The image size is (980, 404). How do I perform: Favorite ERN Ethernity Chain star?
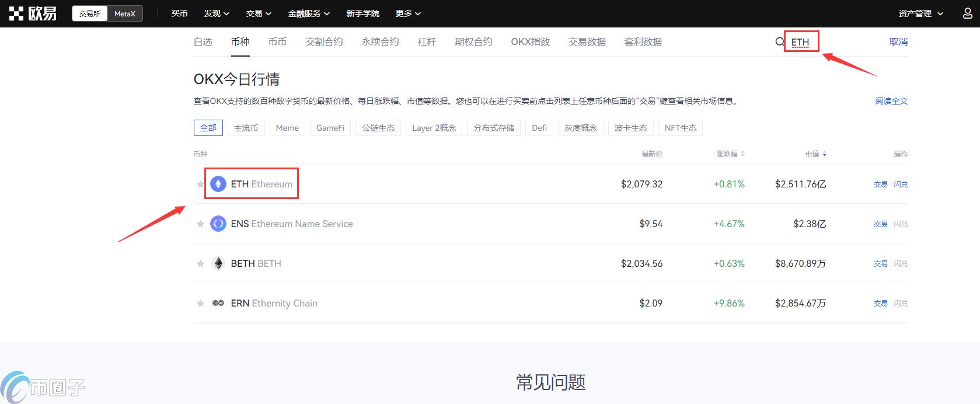(x=200, y=304)
